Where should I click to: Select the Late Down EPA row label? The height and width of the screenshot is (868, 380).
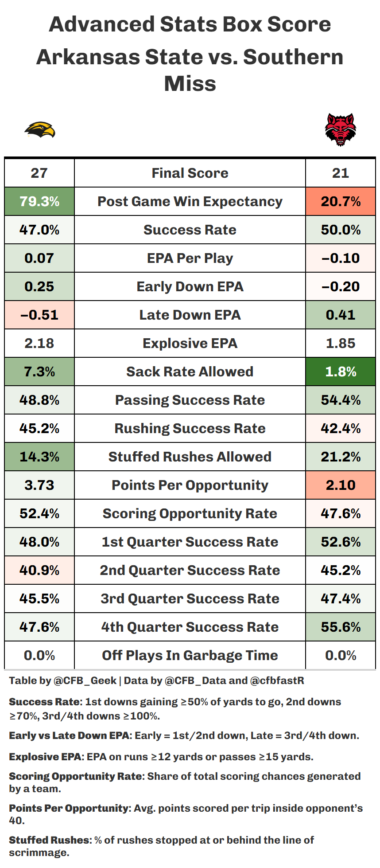click(190, 315)
